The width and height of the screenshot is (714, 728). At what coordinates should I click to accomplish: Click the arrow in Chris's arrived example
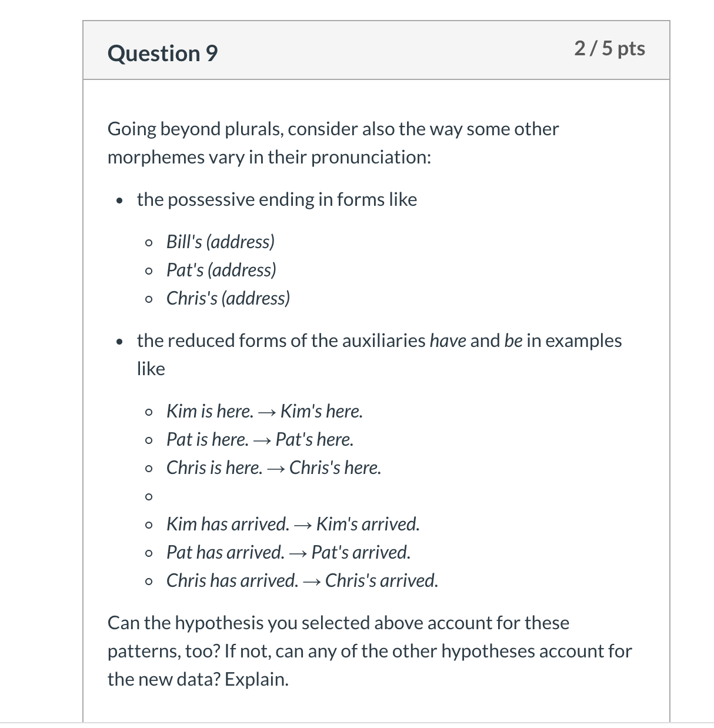tap(312, 582)
